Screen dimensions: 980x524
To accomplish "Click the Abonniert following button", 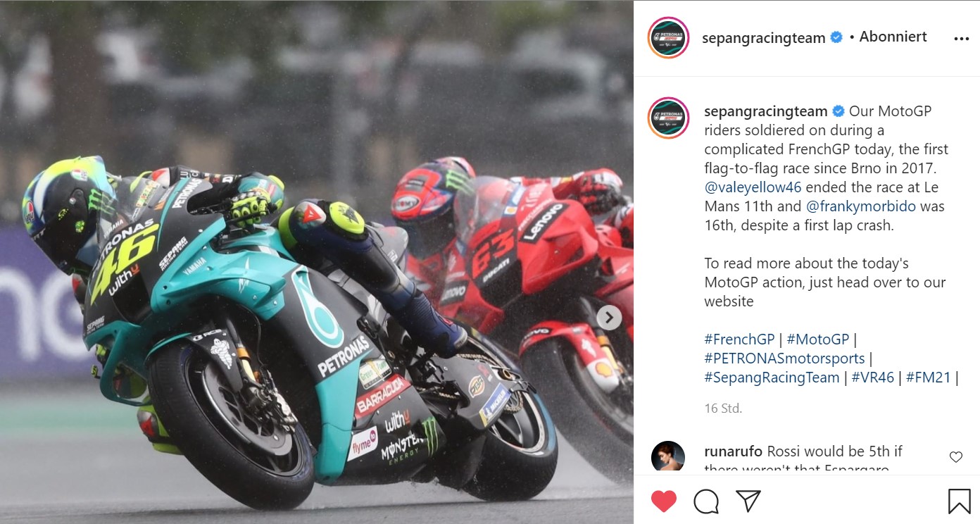I will click(893, 37).
